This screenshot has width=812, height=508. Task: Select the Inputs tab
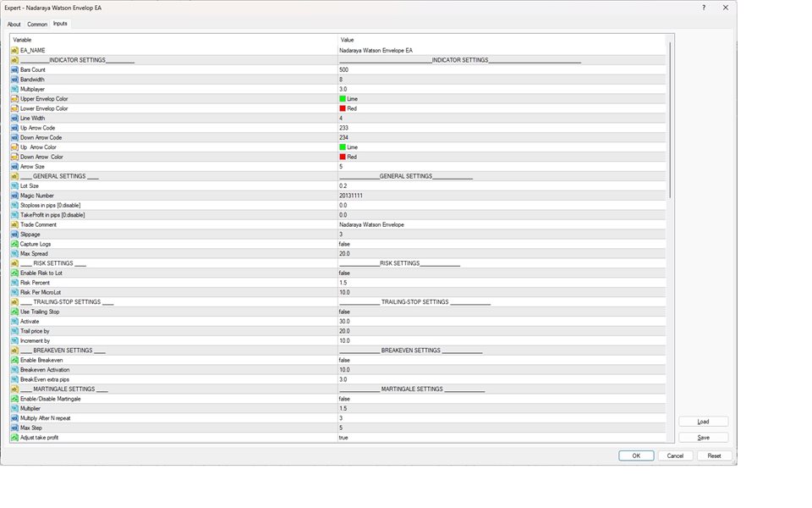(60, 24)
